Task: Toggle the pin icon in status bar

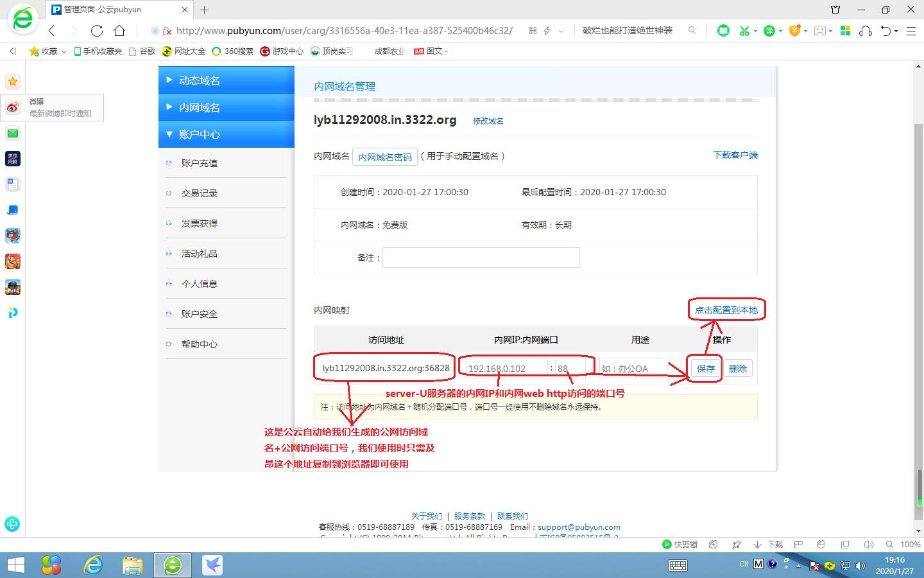Action: click(735, 544)
